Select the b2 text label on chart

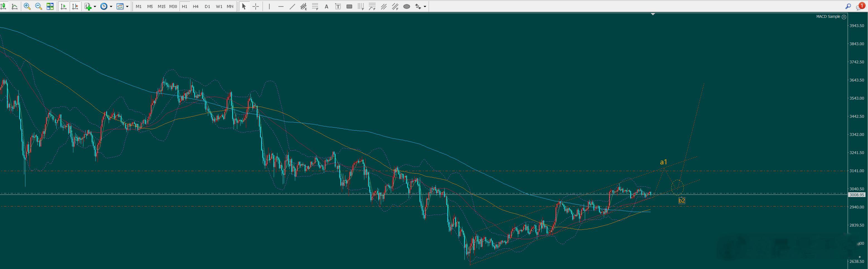[x=682, y=200]
